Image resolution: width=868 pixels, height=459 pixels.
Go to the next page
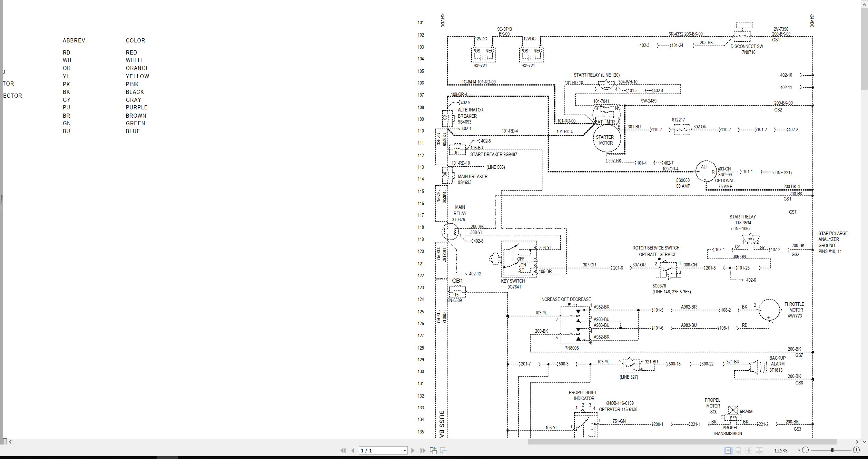coord(413,450)
